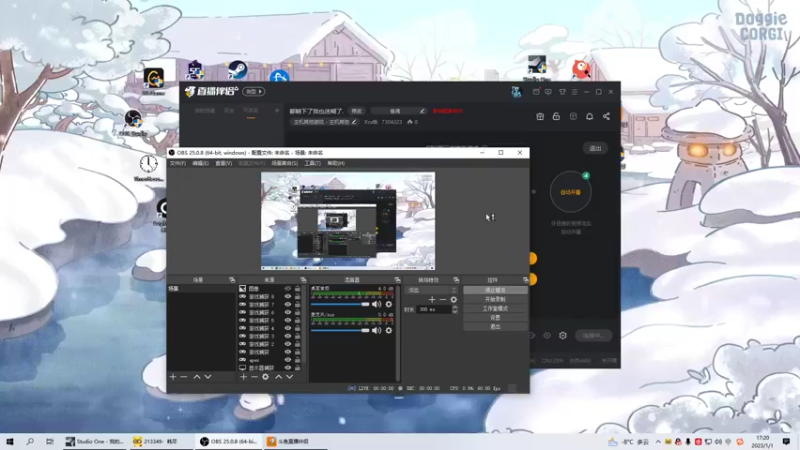Move source down with chevron in Sources panel
800x450 pixels.
[x=289, y=377]
